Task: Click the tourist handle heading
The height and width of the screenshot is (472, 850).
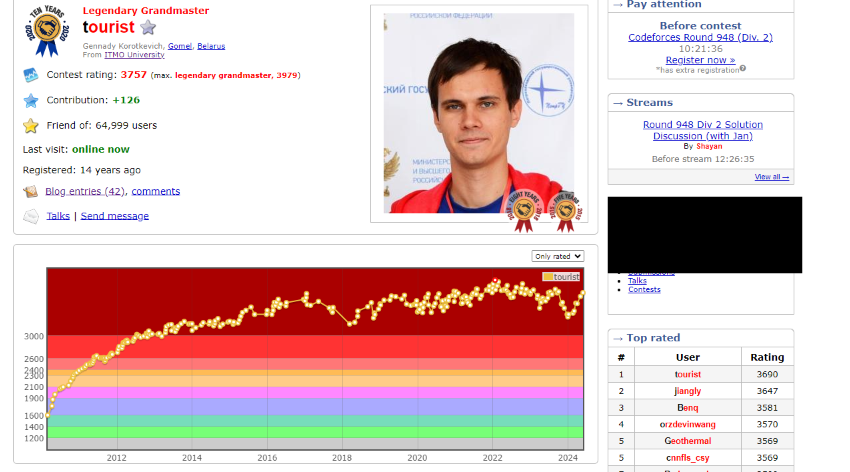Action: (x=108, y=27)
